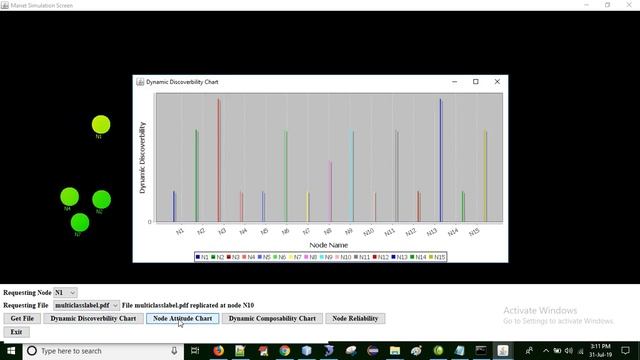Click the Type here to search box
This screenshot has width=640, height=360.
coord(102,351)
